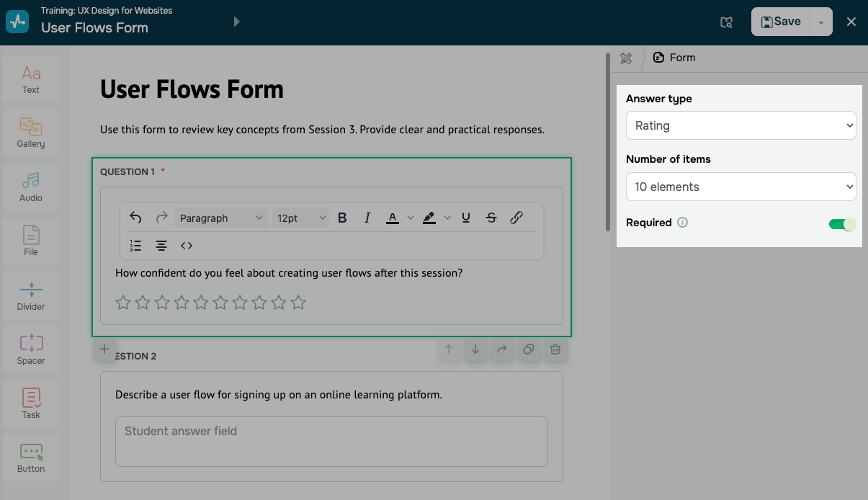Apply strikethrough formatting to text
Screen dimensions: 868x500
pyautogui.click(x=491, y=218)
